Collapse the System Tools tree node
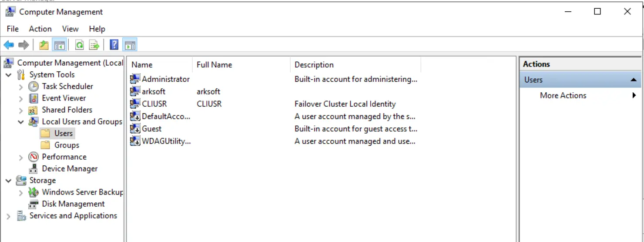Screen dimensions: 644x242 click(x=9, y=75)
